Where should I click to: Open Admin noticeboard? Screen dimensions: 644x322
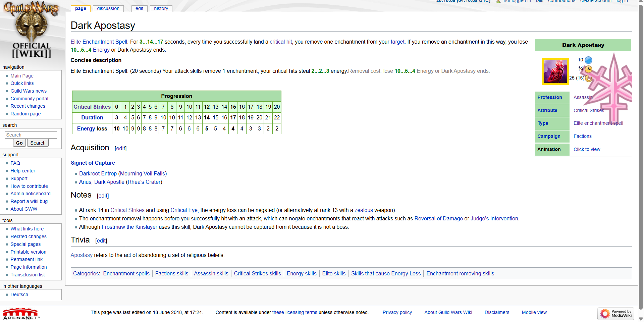click(31, 194)
